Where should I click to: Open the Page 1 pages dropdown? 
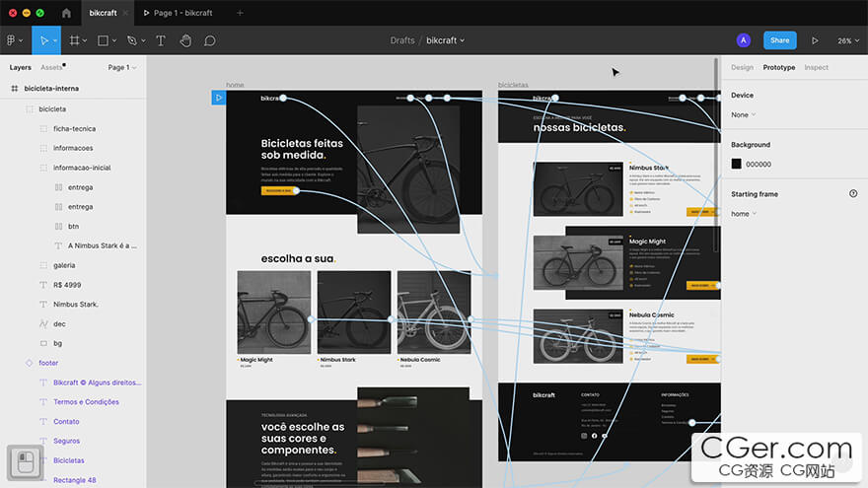[122, 67]
